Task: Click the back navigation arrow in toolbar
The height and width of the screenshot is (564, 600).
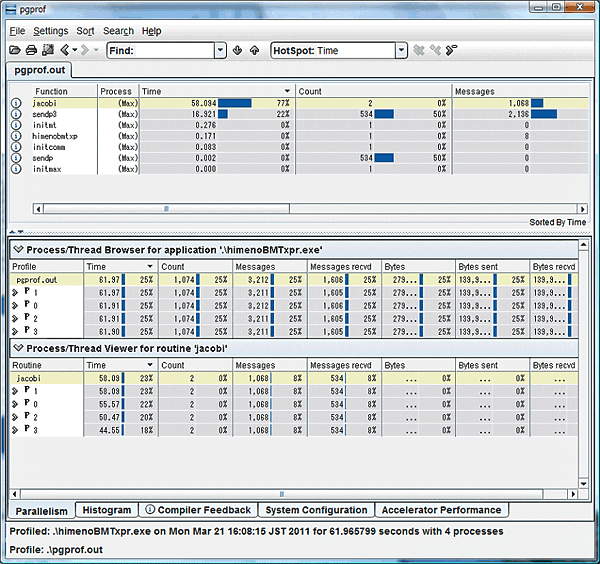Action: click(x=64, y=50)
